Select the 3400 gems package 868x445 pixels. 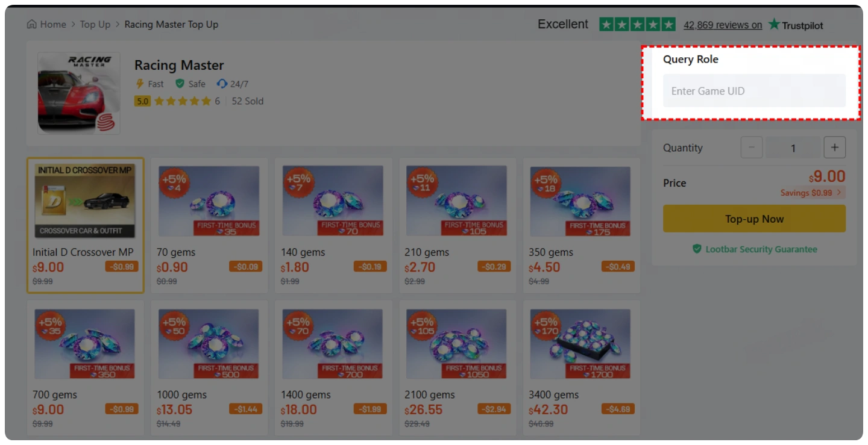click(x=581, y=368)
